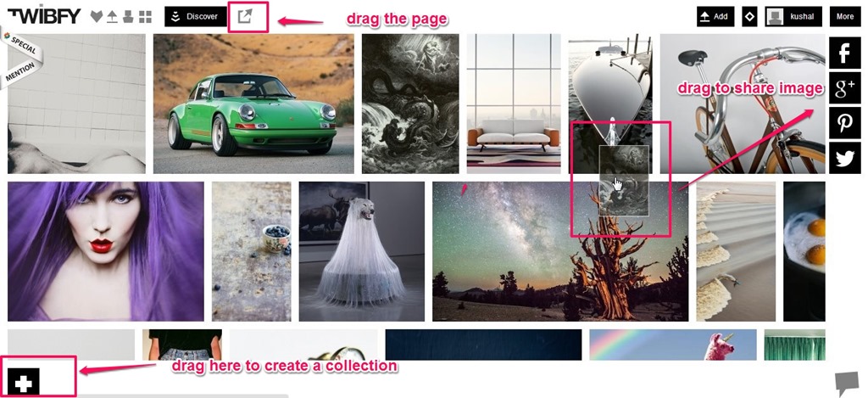
Task: Click the Twibfy logo
Action: tap(44, 15)
